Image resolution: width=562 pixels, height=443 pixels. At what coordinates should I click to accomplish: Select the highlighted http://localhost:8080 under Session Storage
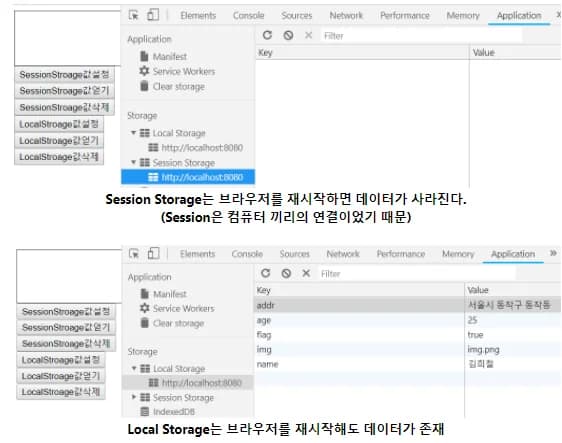point(188,177)
